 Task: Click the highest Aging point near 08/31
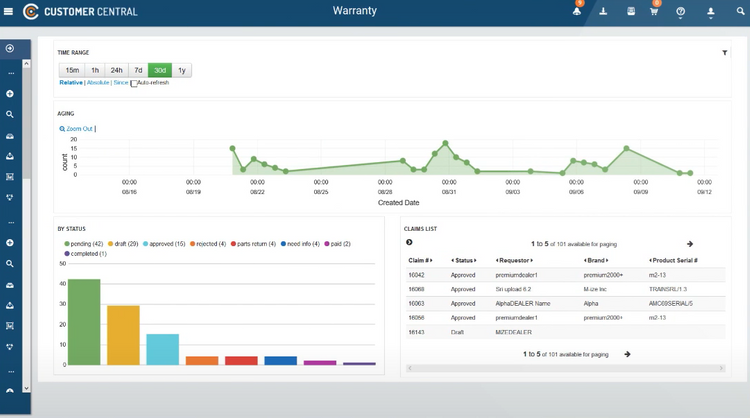tap(445, 143)
